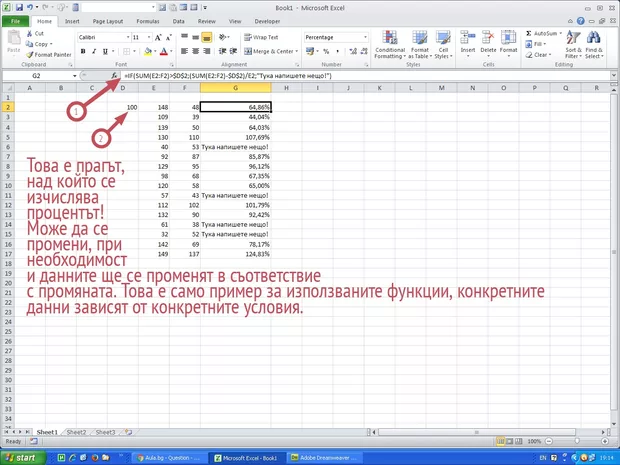Image resolution: width=620 pixels, height=465 pixels.
Task: Switch to the Formulas tab
Action: [148, 21]
